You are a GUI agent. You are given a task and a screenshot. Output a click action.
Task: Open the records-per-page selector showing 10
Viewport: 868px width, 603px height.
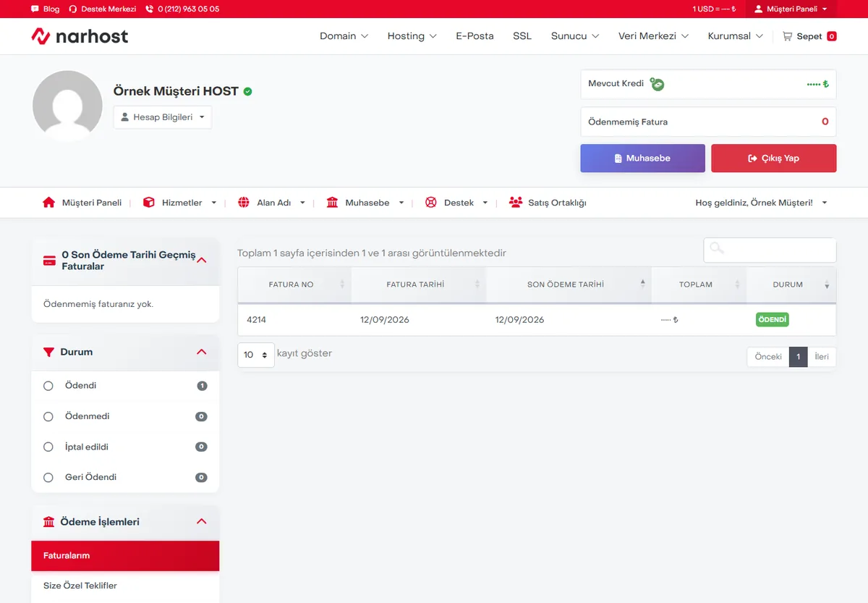256,355
